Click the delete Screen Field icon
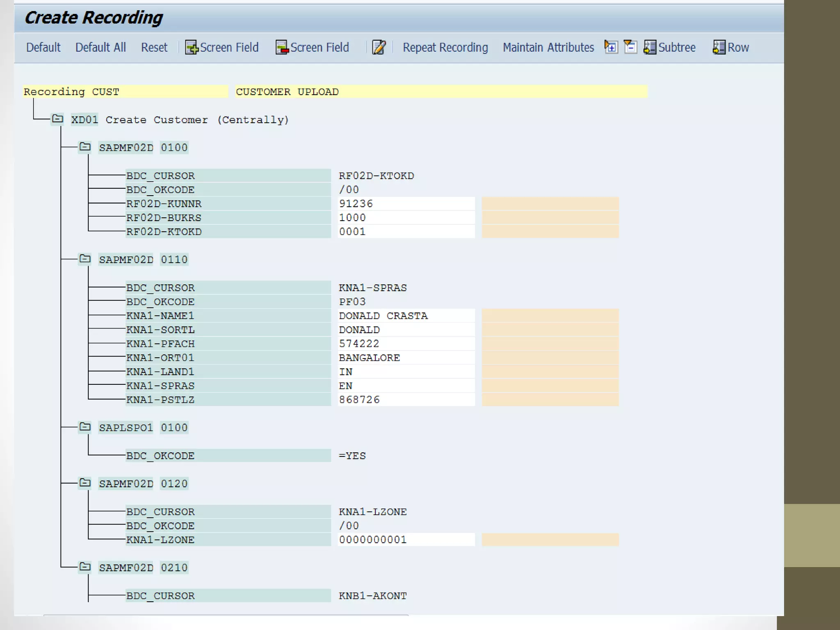 coord(282,48)
